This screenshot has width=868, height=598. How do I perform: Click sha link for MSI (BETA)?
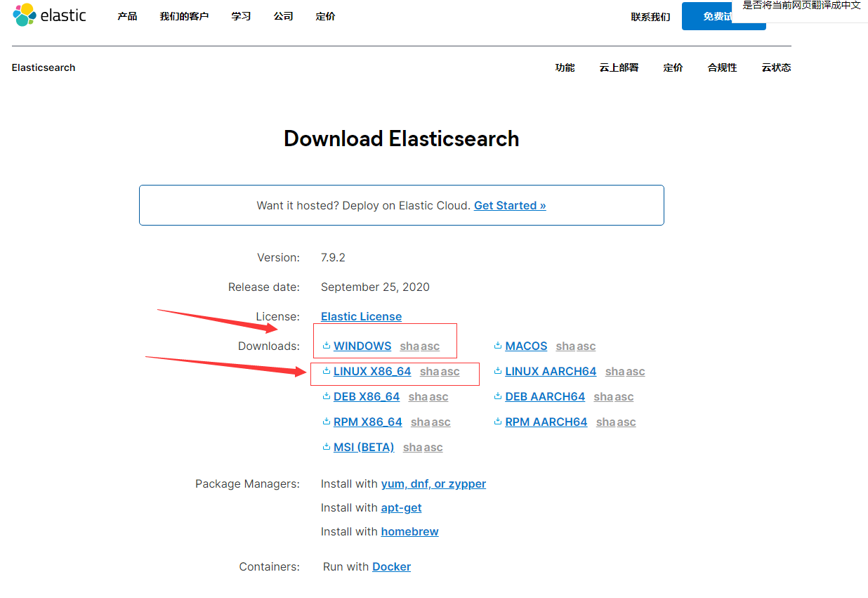[x=412, y=447]
